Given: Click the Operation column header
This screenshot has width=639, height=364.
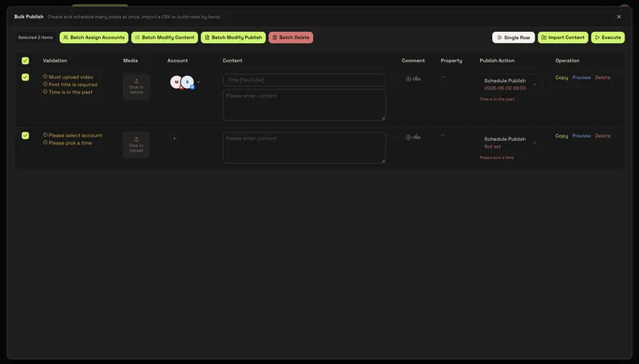Looking at the screenshot, I should pos(567,61).
